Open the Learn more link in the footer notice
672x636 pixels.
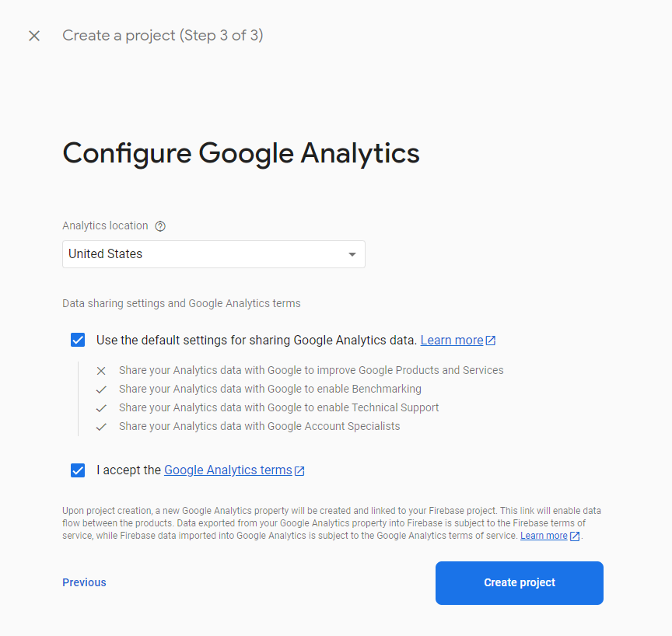click(x=544, y=536)
